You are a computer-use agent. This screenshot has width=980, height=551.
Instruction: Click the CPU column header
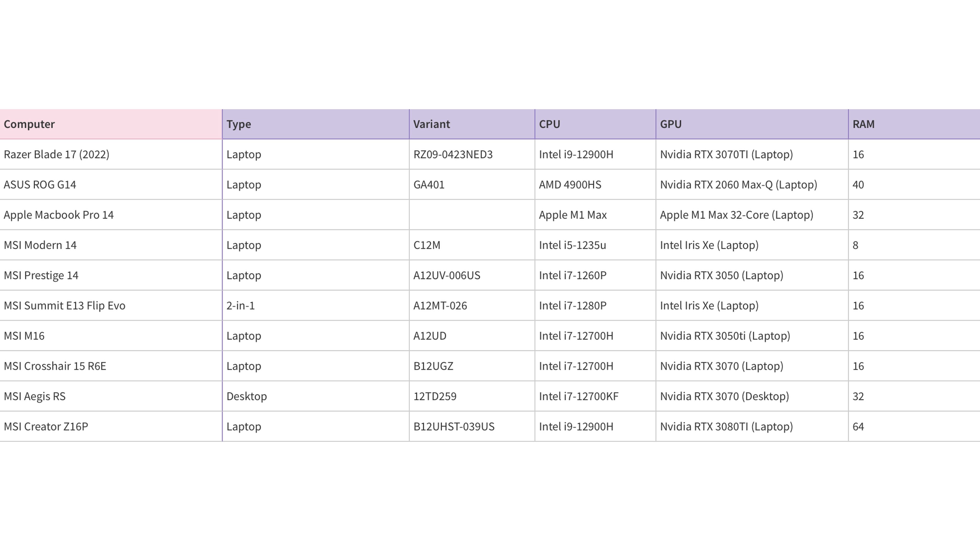click(x=595, y=124)
